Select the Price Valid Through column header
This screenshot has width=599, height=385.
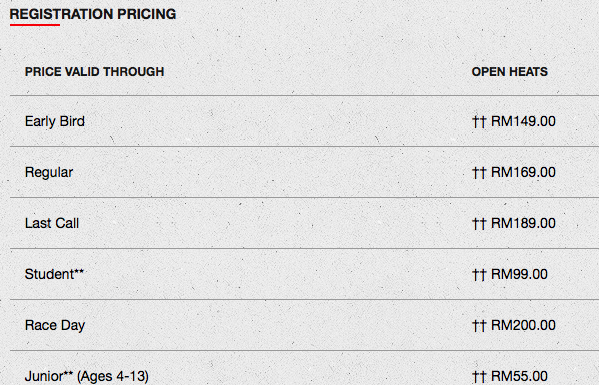(x=94, y=72)
